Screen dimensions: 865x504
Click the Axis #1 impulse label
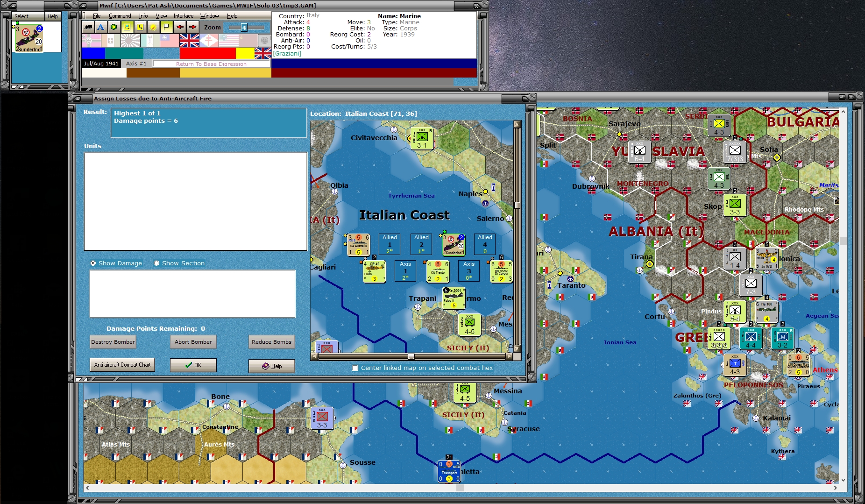click(136, 64)
